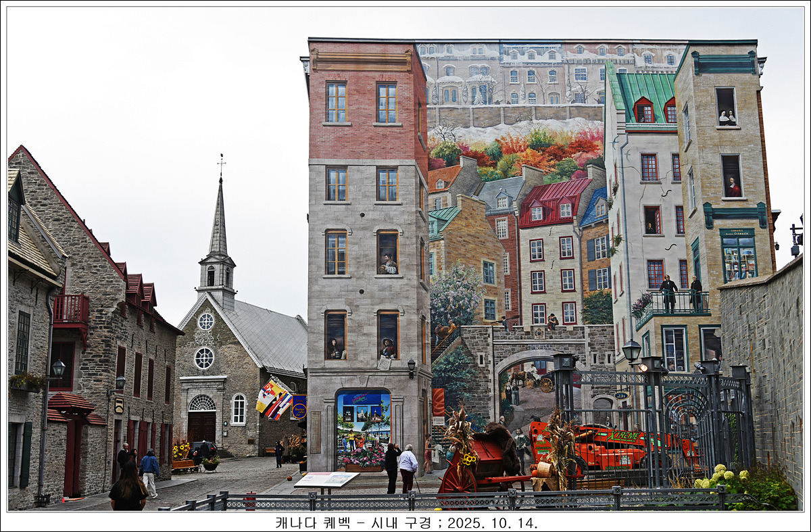
Task: Click the black street lamp by the iron gate
Action: click(x=631, y=352)
